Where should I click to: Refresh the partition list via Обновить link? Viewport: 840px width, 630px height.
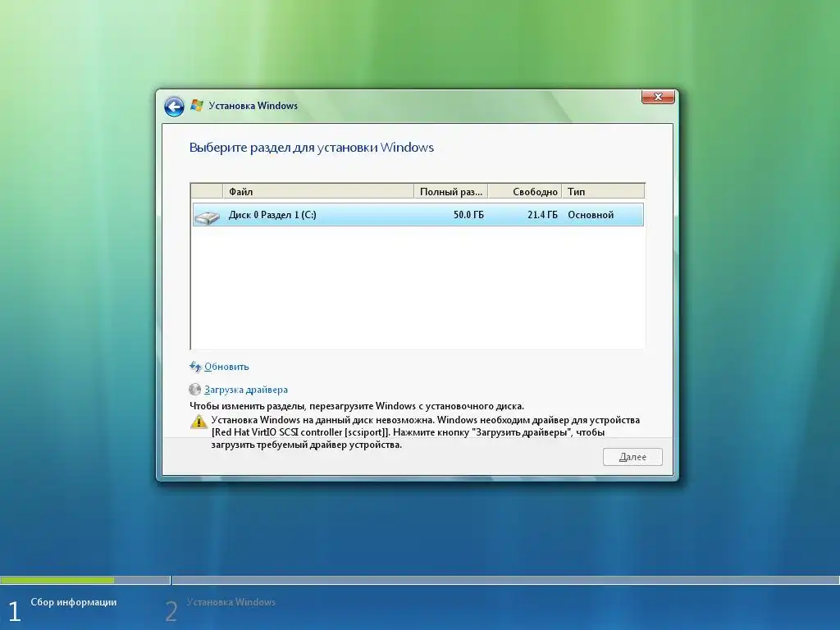click(226, 367)
